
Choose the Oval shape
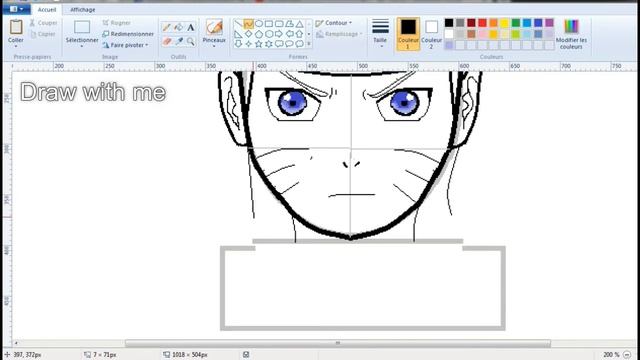coord(258,24)
